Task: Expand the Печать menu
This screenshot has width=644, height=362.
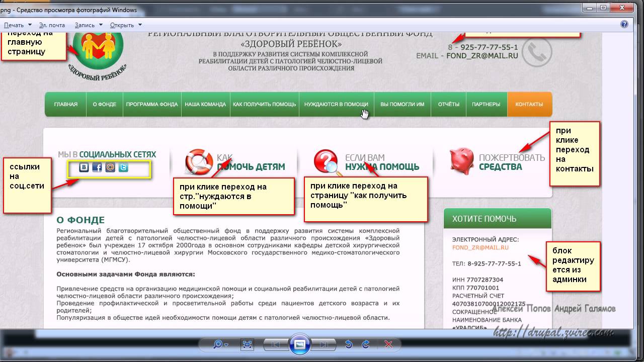Action: click(18, 25)
